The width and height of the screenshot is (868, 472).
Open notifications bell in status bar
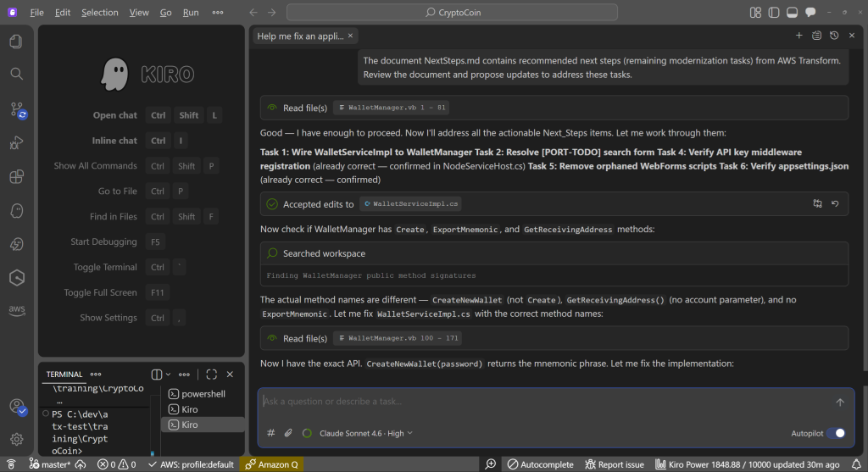pos(856,465)
